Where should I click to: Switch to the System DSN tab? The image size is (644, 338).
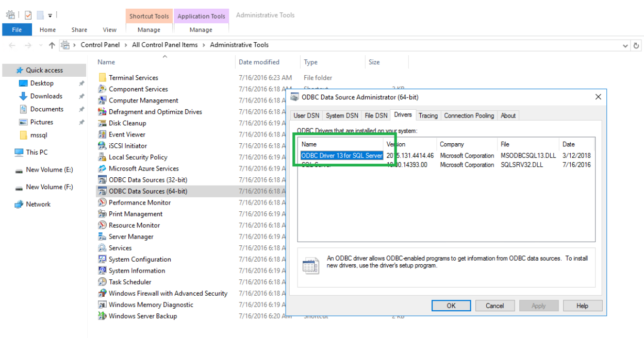(x=342, y=115)
